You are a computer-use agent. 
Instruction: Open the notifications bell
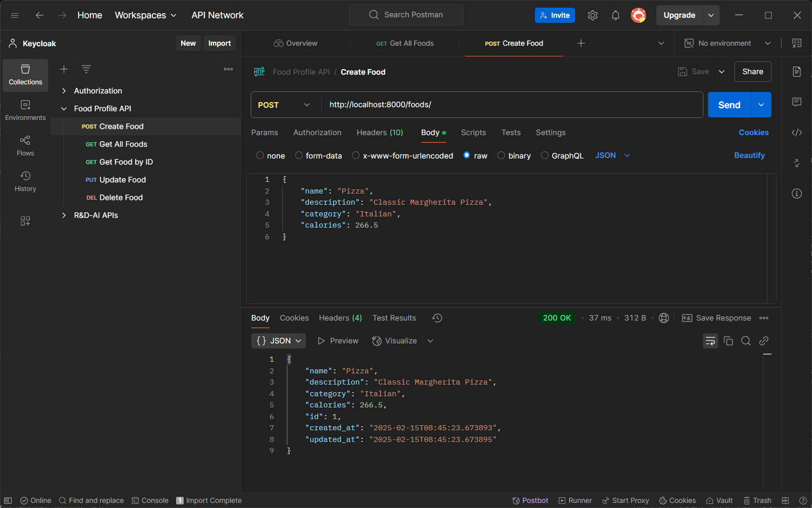[616, 15]
